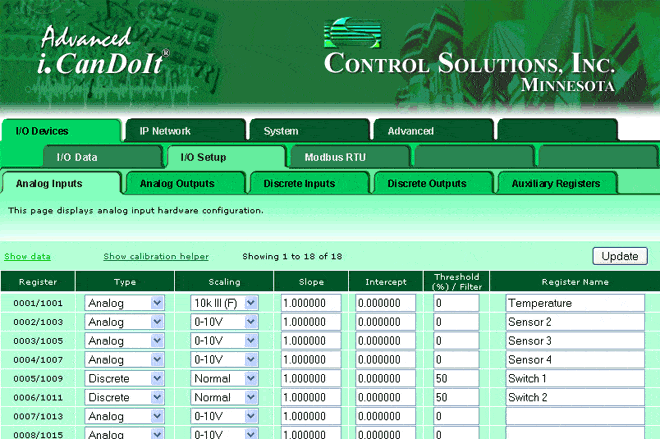Click Slope field for register 0002/1003
Image resolution: width=660 pixels, height=439 pixels.
311,322
